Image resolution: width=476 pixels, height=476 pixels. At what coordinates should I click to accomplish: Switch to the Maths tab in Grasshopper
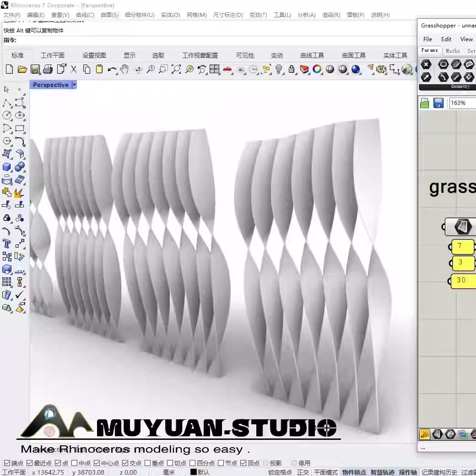click(x=453, y=51)
